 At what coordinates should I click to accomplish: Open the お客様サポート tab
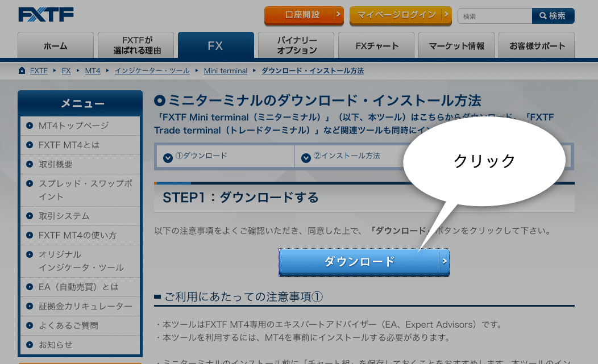click(536, 45)
